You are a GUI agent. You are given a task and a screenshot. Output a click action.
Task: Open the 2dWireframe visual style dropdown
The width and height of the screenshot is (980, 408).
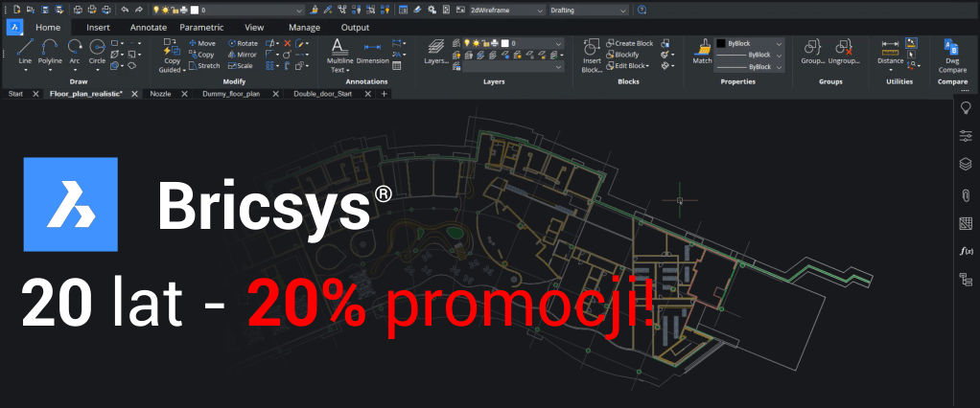point(507,10)
